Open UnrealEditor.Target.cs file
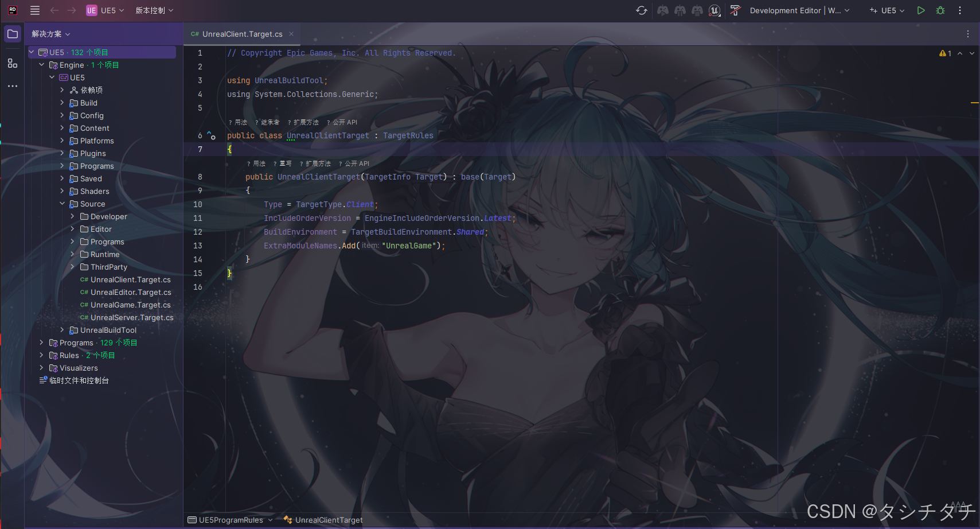The height and width of the screenshot is (529, 980). [131, 292]
